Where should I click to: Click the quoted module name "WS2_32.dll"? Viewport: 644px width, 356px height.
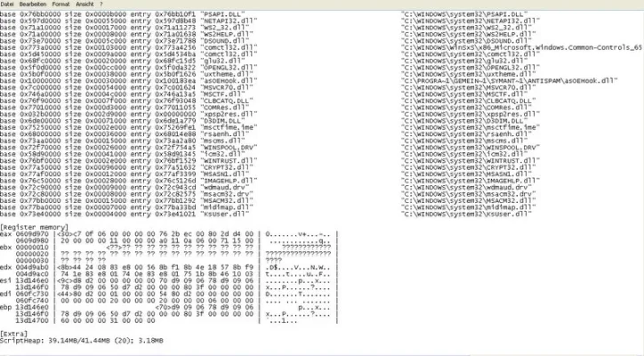pos(225,28)
